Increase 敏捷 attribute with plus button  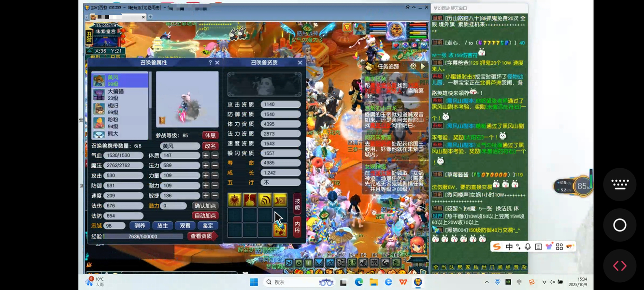click(206, 196)
